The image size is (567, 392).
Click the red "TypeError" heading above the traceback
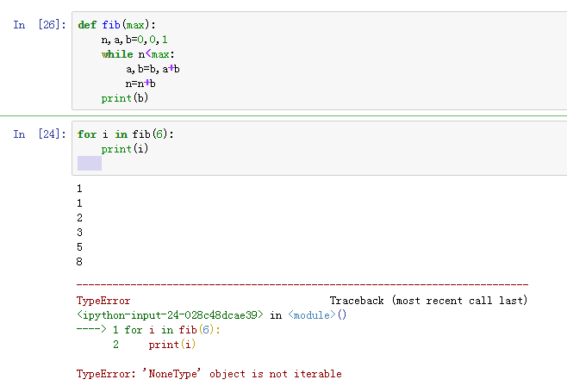coord(103,301)
